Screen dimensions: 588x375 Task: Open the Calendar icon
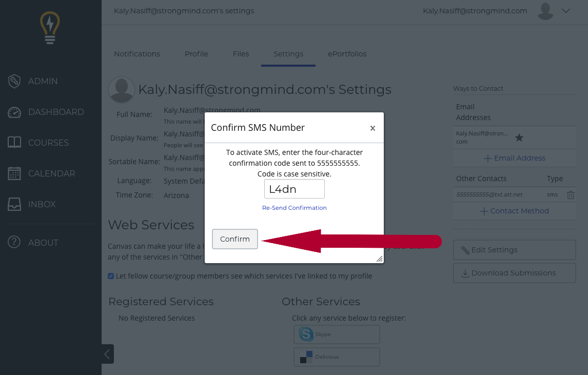(14, 173)
